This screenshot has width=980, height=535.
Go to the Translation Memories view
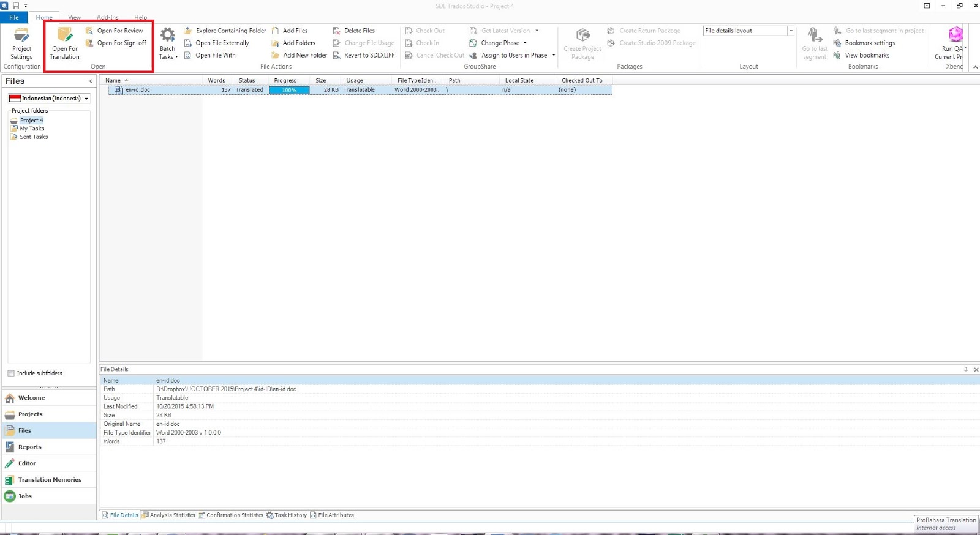[x=49, y=480]
